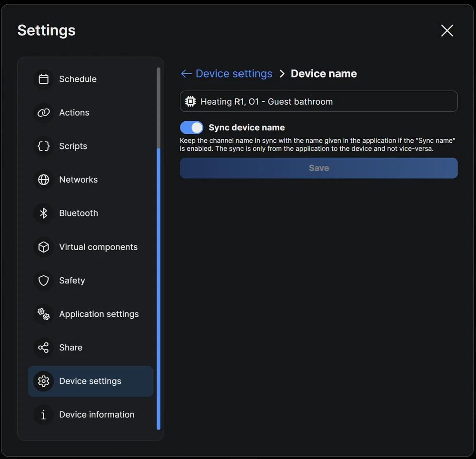Click the Networks globe icon

[43, 180]
